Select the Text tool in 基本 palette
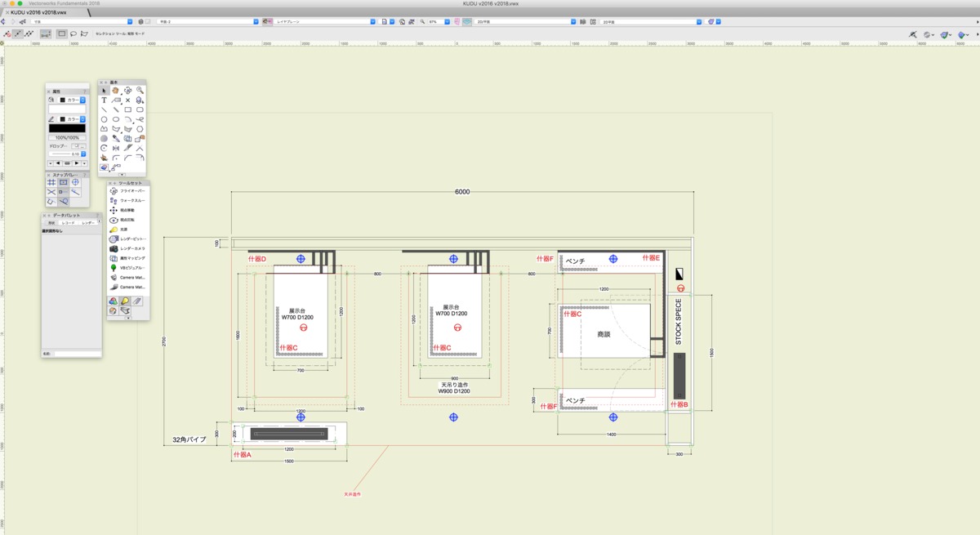980x535 pixels. coord(104,100)
